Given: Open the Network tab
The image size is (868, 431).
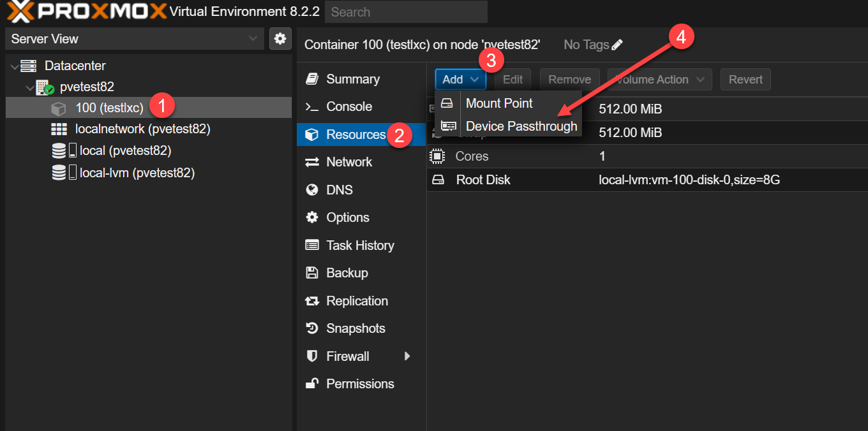Looking at the screenshot, I should [x=348, y=162].
